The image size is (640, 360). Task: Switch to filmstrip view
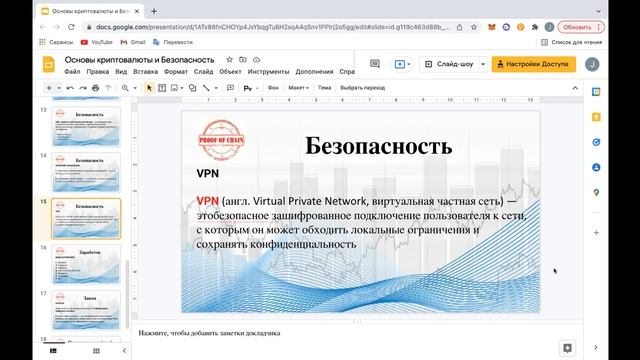[x=53, y=351]
